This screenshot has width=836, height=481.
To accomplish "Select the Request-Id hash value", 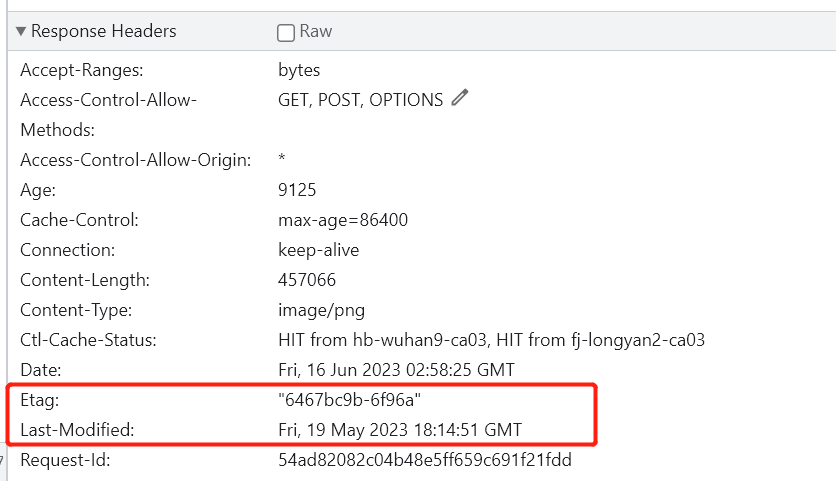I will pos(425,461).
